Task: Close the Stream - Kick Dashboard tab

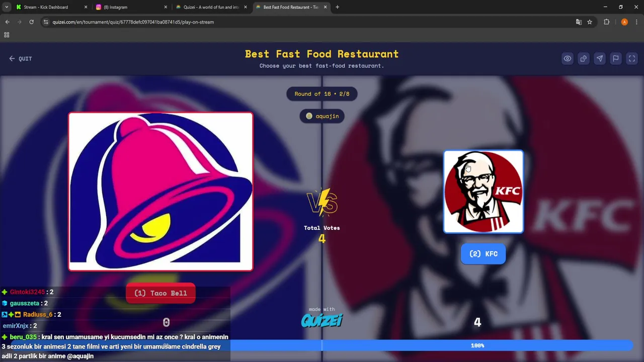Action: [x=86, y=7]
